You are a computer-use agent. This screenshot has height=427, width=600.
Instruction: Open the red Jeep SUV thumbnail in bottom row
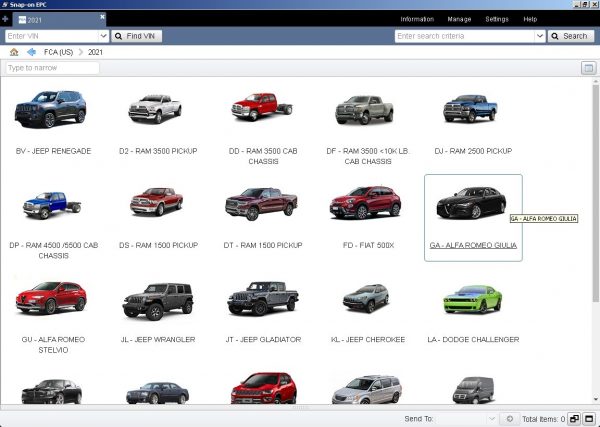[263, 388]
